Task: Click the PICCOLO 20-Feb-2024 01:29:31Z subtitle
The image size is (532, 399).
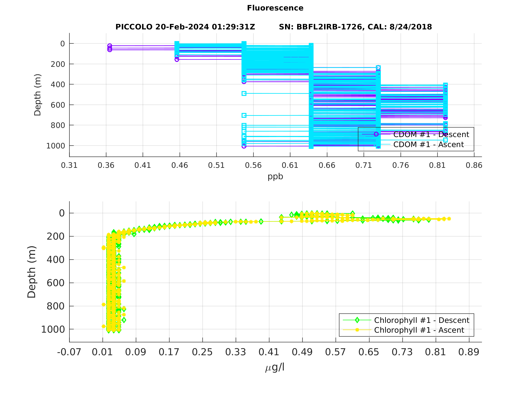Action: pos(185,27)
